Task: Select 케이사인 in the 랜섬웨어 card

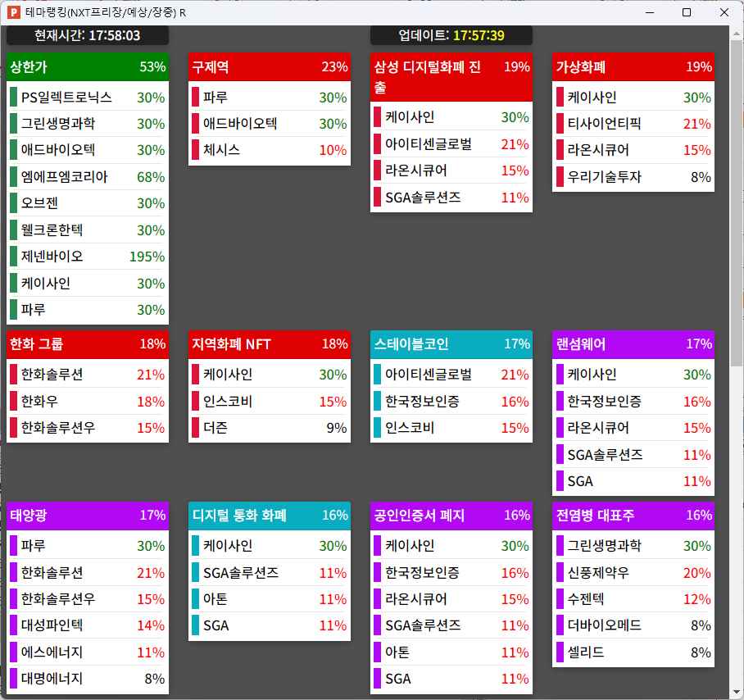Action: 633,375
